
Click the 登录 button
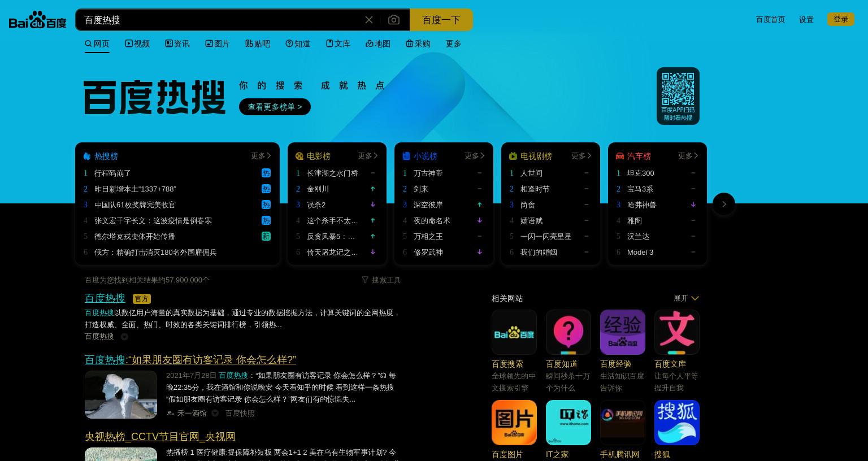pos(841,19)
